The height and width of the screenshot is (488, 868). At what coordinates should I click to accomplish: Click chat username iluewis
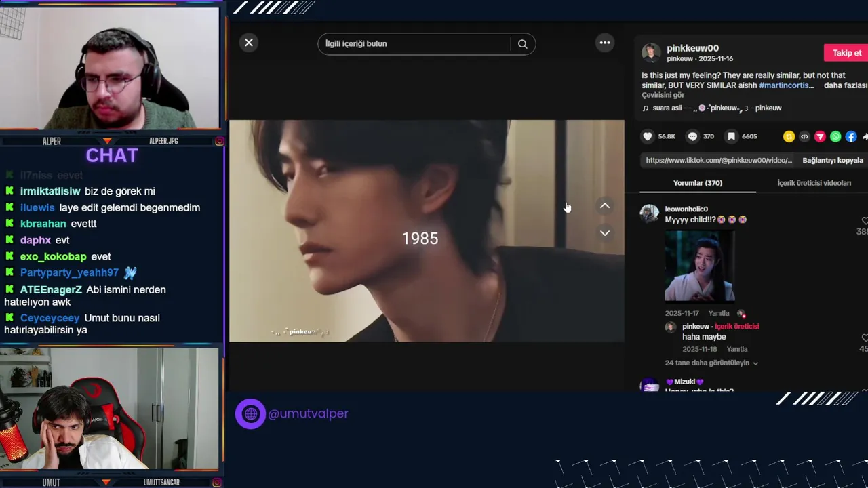click(x=37, y=208)
